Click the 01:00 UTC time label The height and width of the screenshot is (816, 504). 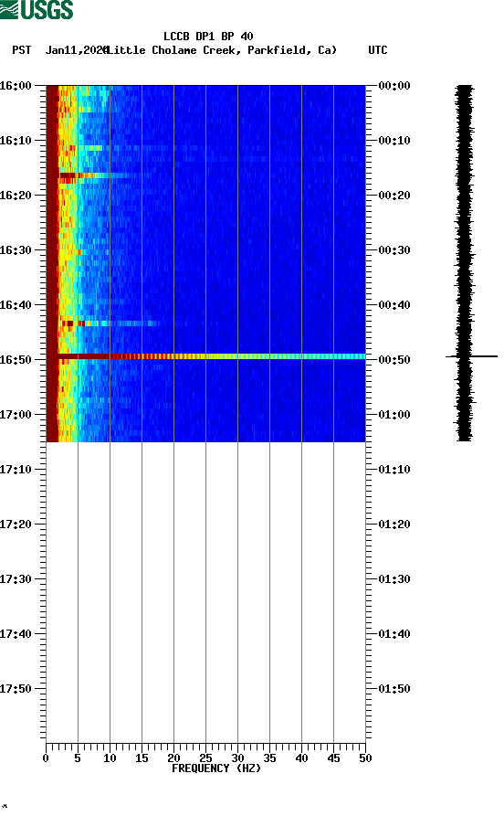(394, 415)
